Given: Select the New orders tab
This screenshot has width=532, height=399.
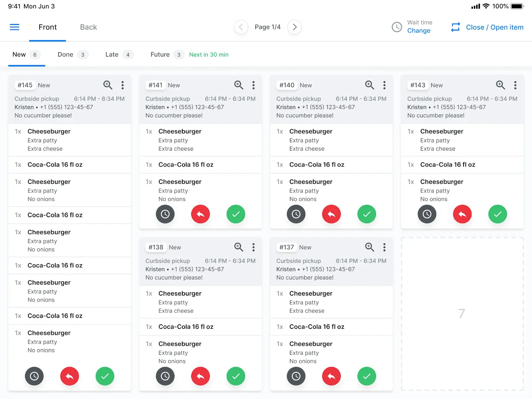Looking at the screenshot, I should [27, 55].
